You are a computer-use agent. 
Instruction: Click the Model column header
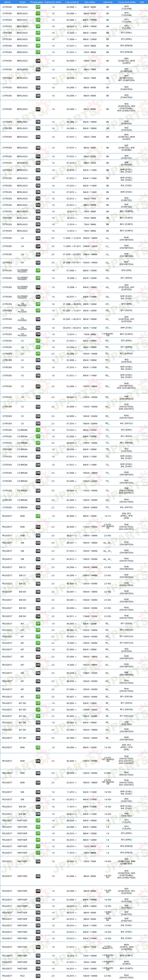pos(22,2)
